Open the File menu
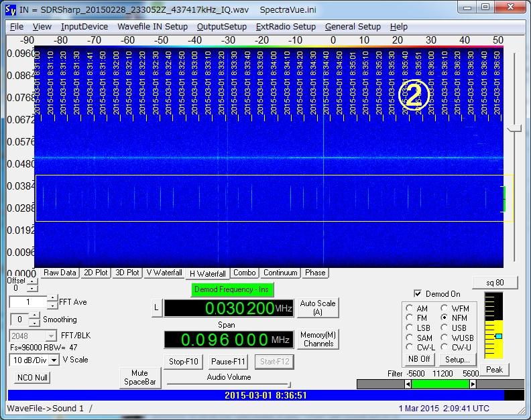The width and height of the screenshot is (531, 420). [x=17, y=27]
